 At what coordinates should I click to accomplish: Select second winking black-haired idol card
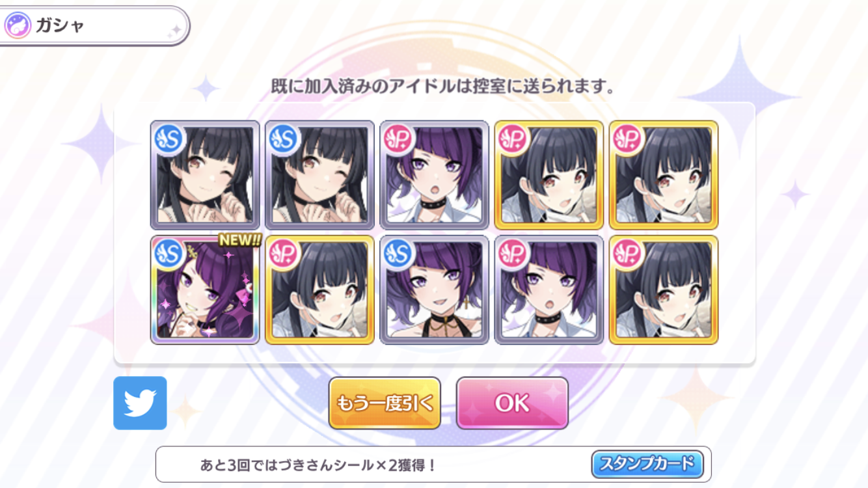coord(319,175)
